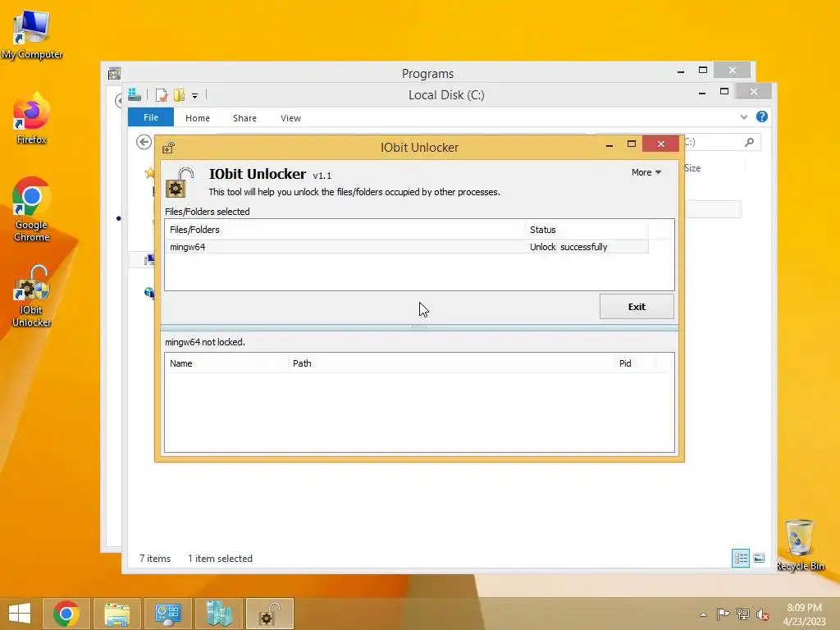
Task: Click the Exit button in IObit Unlocker
Action: (637, 307)
